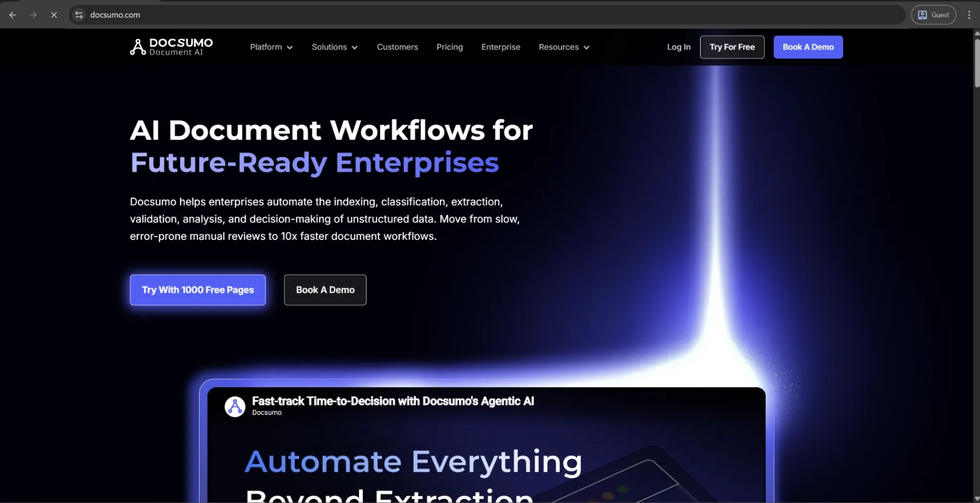Click the page vertical scrollbar thumb

[976, 63]
